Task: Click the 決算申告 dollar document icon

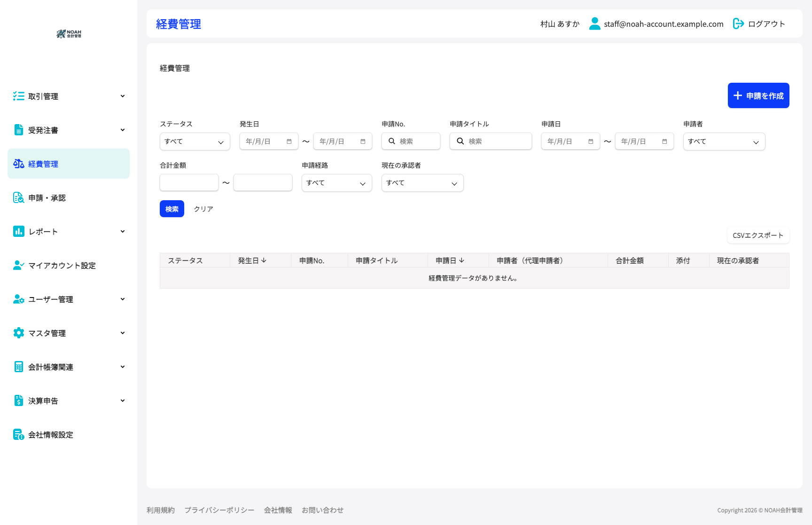Action: 19,400
